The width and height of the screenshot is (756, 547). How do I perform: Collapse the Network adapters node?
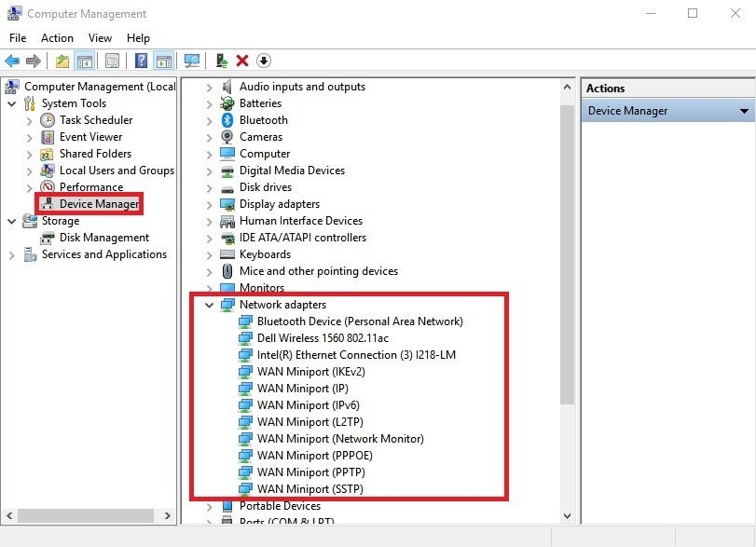click(209, 305)
